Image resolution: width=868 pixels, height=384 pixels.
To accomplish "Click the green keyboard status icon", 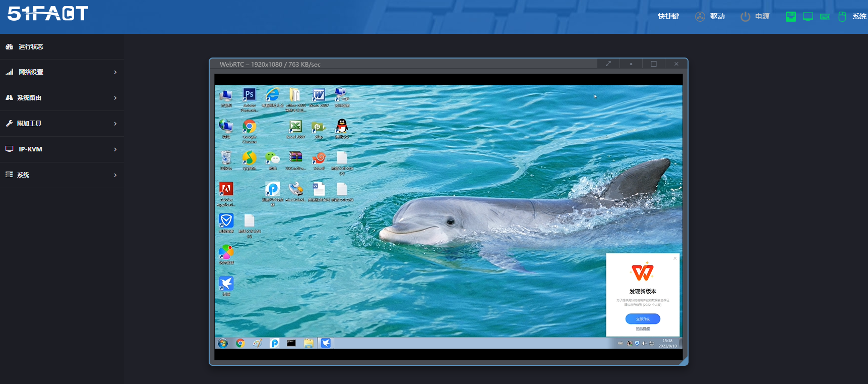I will tap(825, 17).
